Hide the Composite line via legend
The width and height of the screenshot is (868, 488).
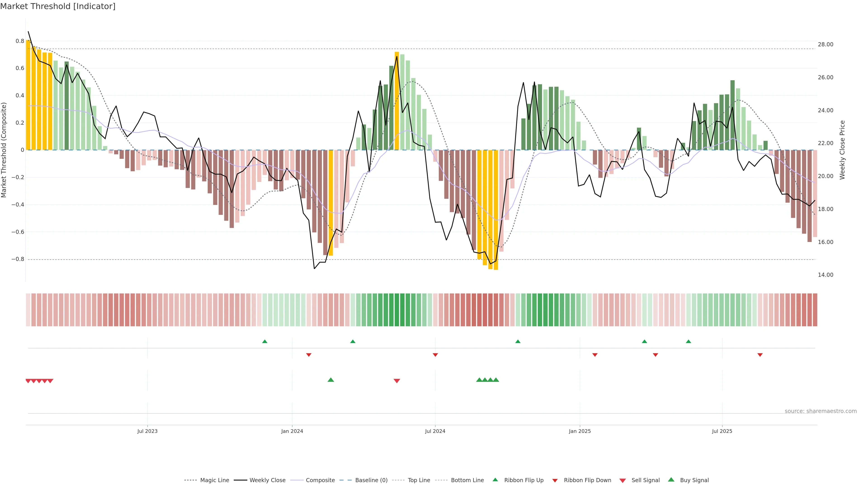tap(320, 480)
